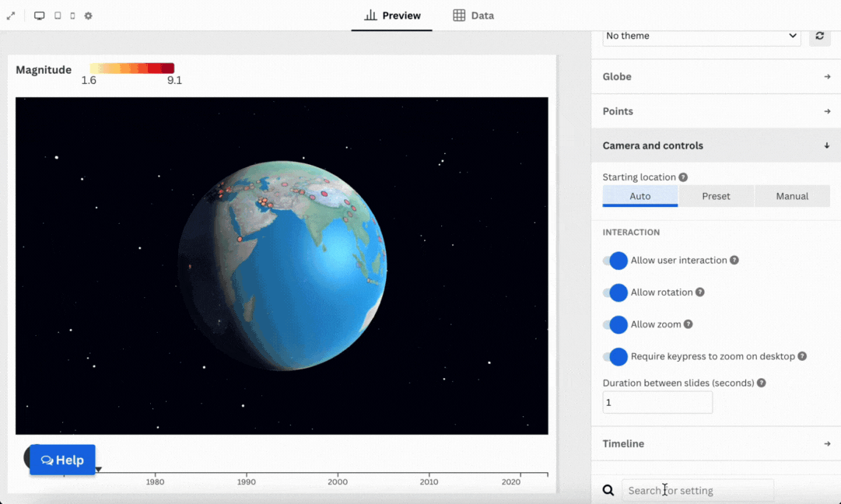Viewport: 841px width, 504px height.
Task: Click the fullscreen expand icon
Action: pyautogui.click(x=11, y=16)
